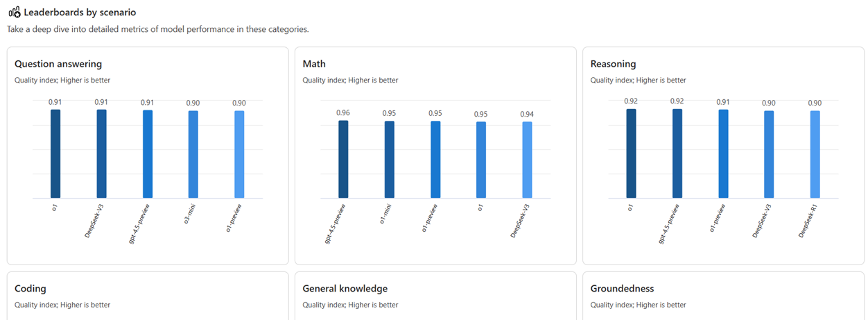Open the Math leaderboard card title
This screenshot has height=320, width=868.
coord(314,64)
